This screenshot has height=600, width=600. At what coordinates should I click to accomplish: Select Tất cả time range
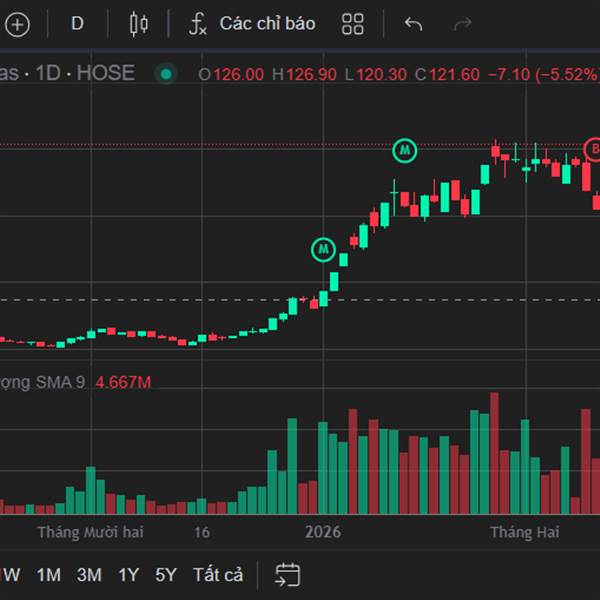(x=218, y=575)
